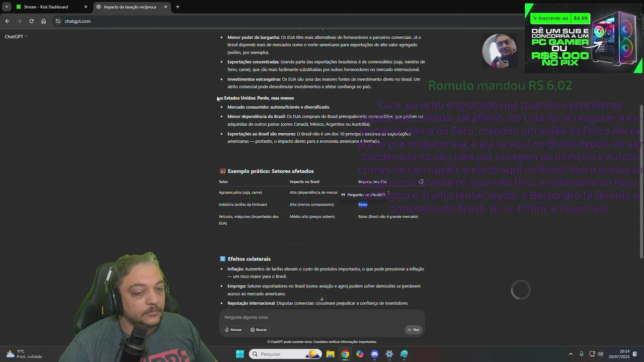Viewport: 644px width, 362px height.
Task: Start voice mode with Voz button
Action: tap(413, 330)
